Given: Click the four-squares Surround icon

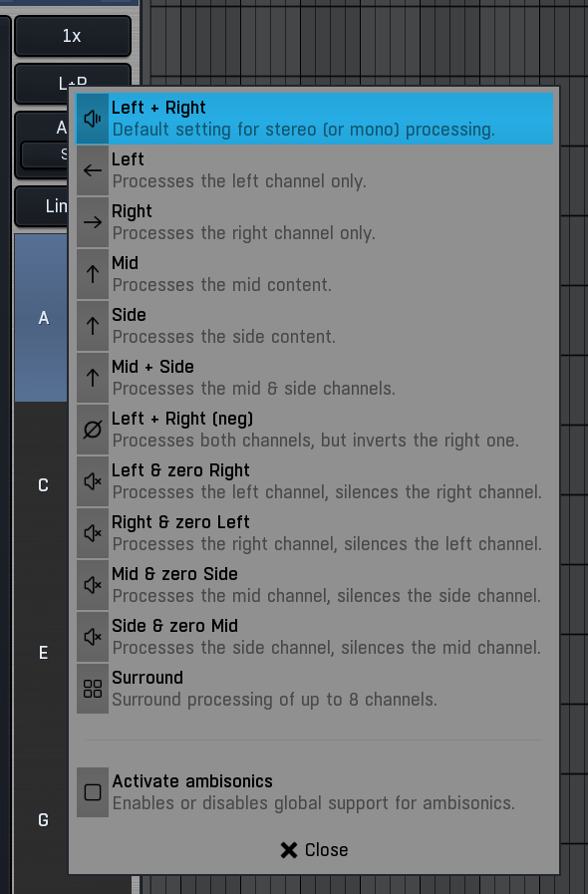Looking at the screenshot, I should (x=93, y=689).
